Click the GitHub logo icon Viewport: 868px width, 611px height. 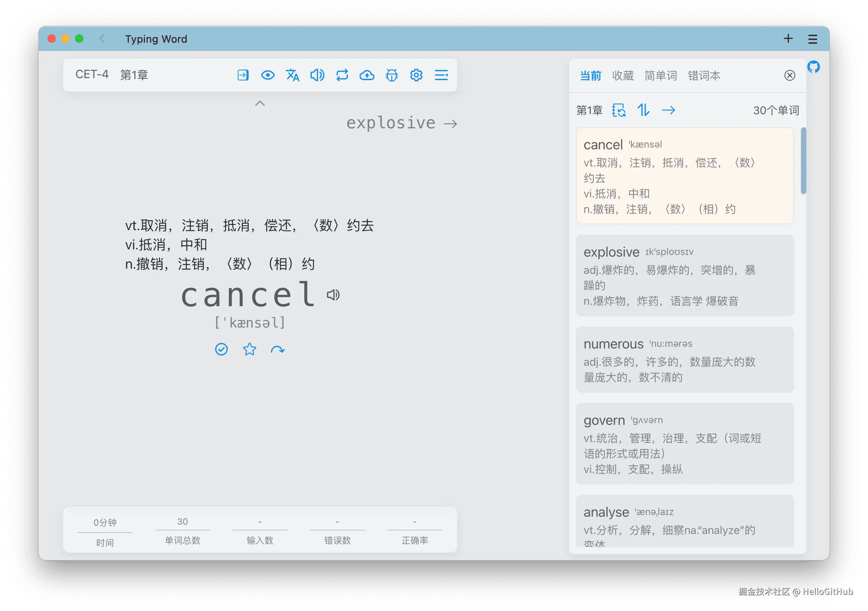[x=813, y=67]
